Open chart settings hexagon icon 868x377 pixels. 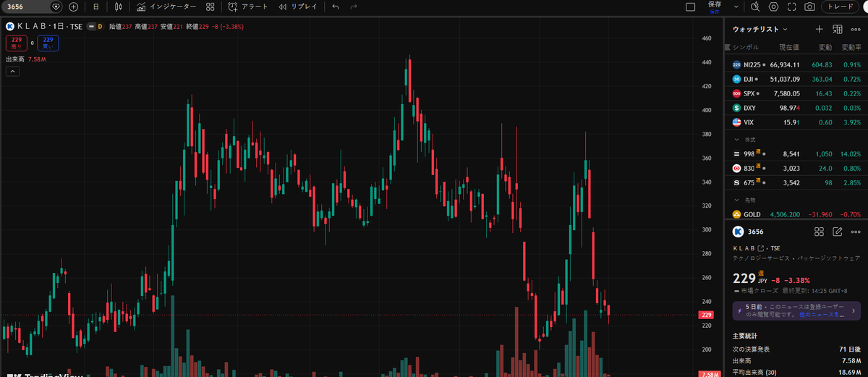[773, 7]
